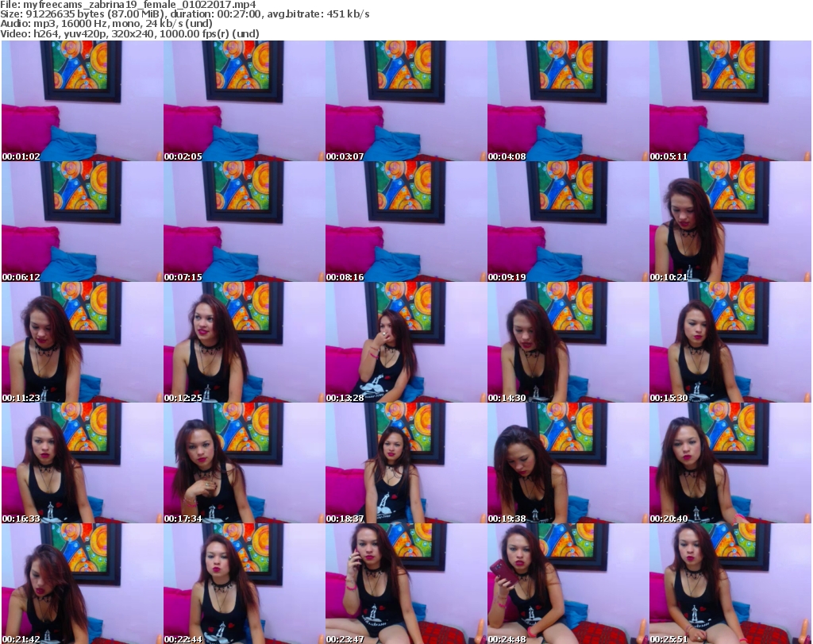Open the frame marked 00:22:44
Viewport: 813px width, 644px height.
245,584
